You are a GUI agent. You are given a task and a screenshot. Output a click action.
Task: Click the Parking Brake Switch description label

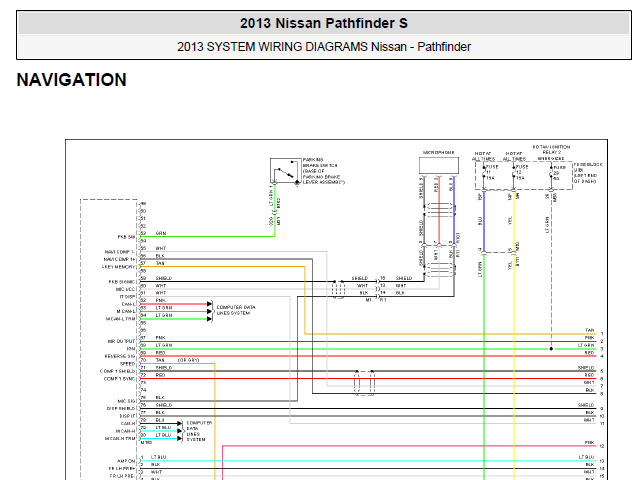[x=324, y=171]
